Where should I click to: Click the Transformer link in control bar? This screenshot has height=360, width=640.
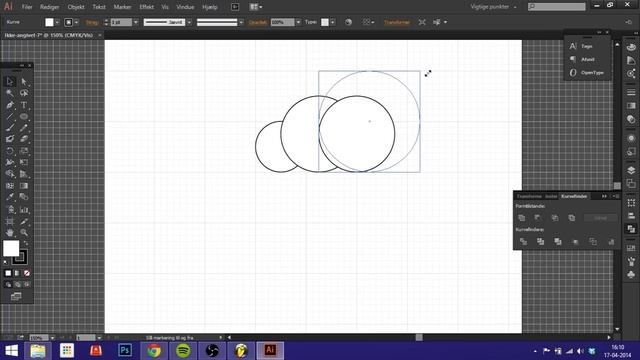396,22
